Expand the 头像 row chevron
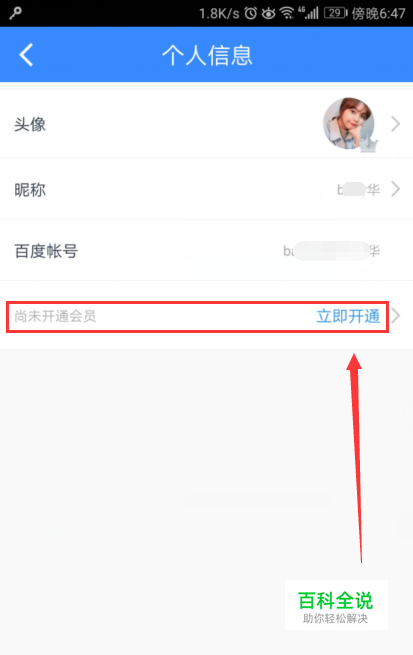The width and height of the screenshot is (413, 655). pyautogui.click(x=395, y=124)
